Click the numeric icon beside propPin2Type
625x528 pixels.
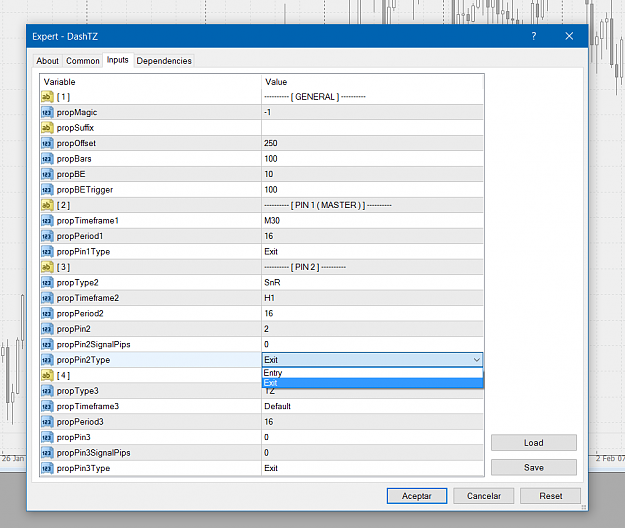click(x=47, y=360)
